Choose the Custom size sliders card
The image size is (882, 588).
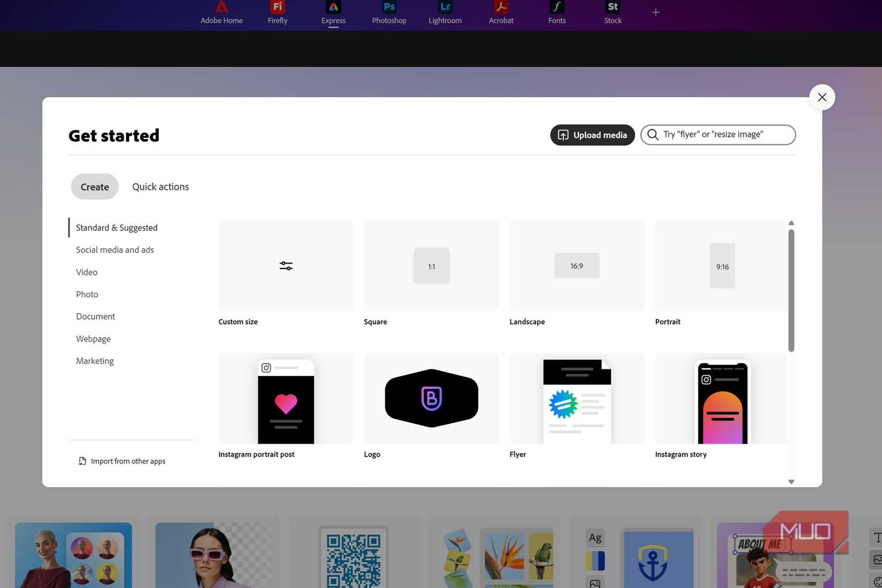pos(286,266)
